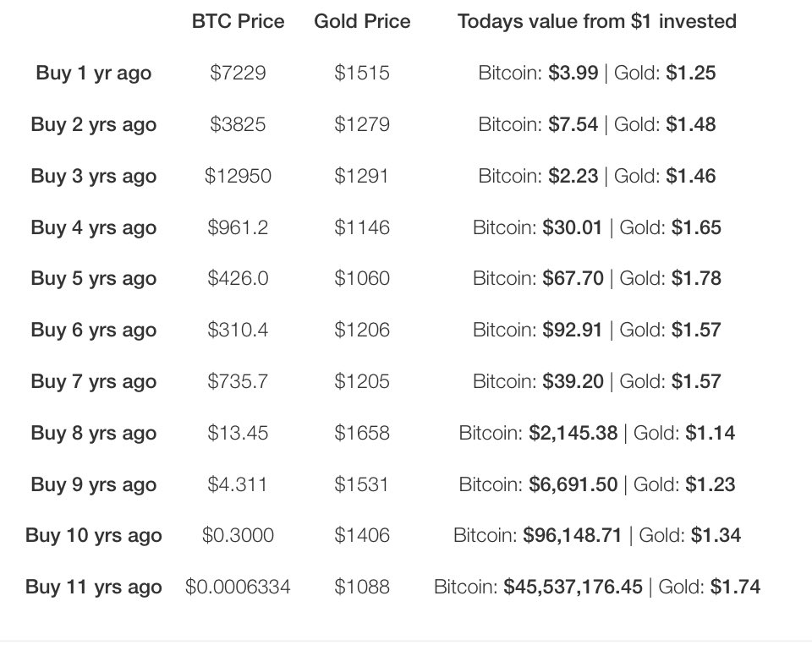Screen dimensions: 812x645
Task: Click the $0.3000 BTC price cell
Action: (238, 535)
